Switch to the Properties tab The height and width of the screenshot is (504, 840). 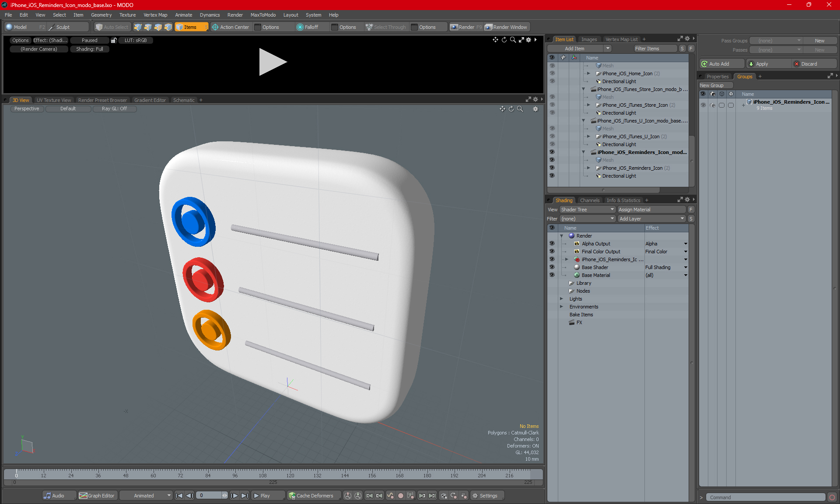click(717, 77)
